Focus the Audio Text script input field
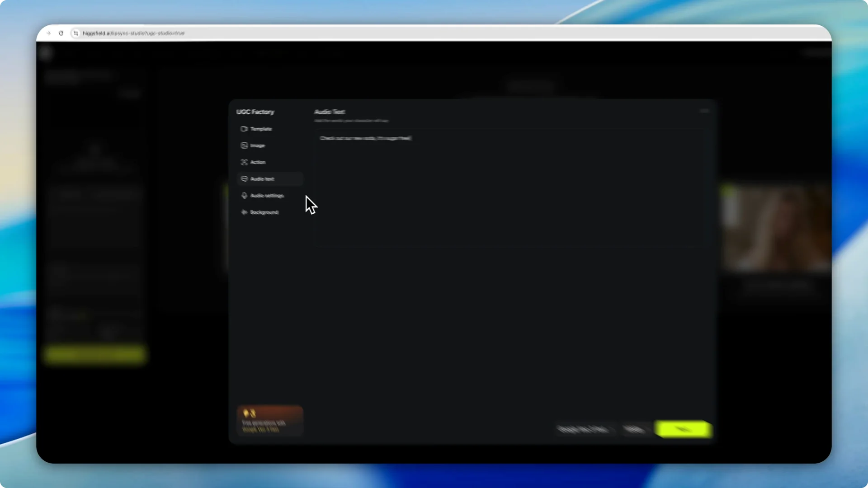The width and height of the screenshot is (868, 488). (x=509, y=188)
